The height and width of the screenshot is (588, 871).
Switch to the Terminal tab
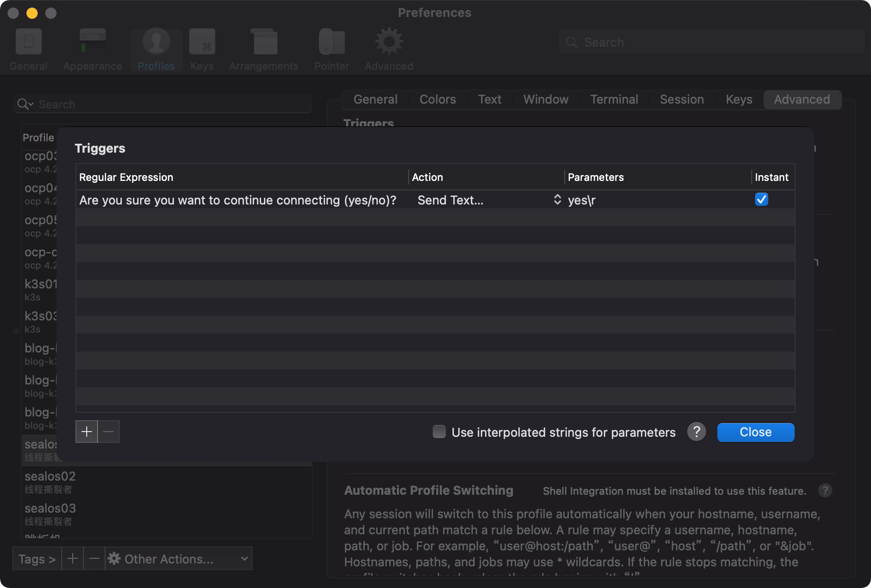pos(614,99)
